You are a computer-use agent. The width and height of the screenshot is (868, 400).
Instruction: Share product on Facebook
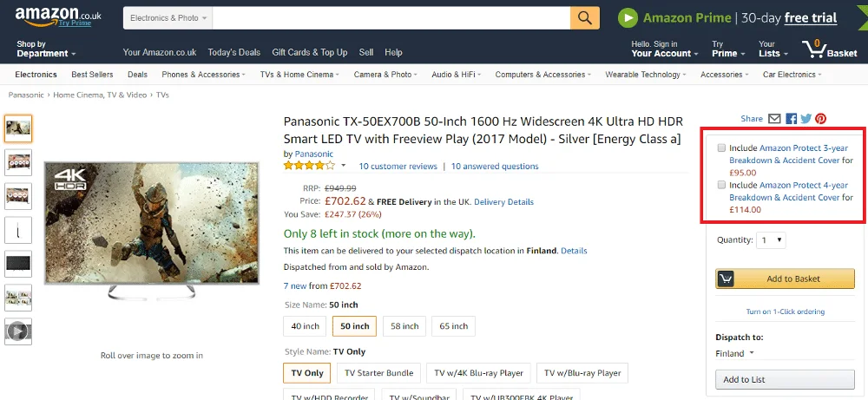(x=791, y=119)
